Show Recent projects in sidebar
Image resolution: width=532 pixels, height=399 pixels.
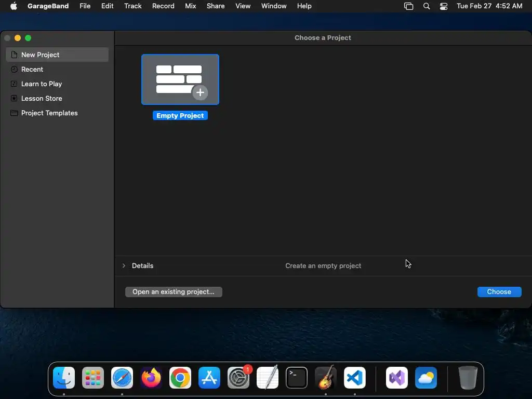[x=57, y=69]
